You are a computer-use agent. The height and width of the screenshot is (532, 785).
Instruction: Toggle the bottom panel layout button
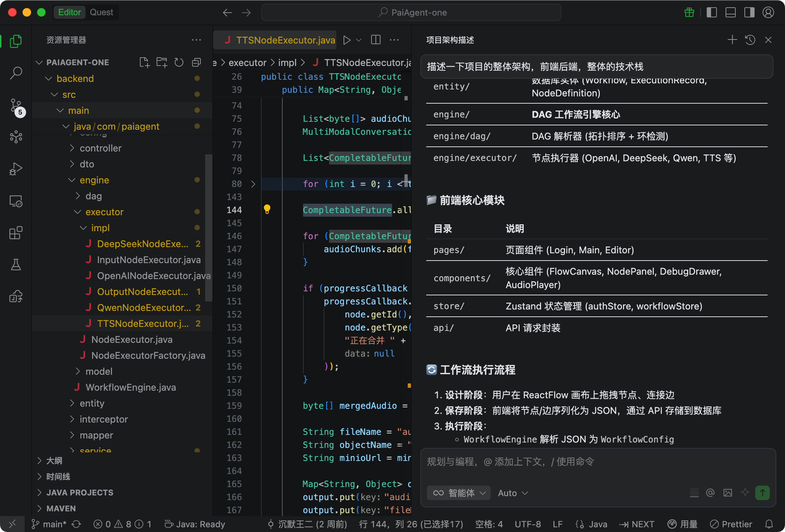[x=730, y=12]
